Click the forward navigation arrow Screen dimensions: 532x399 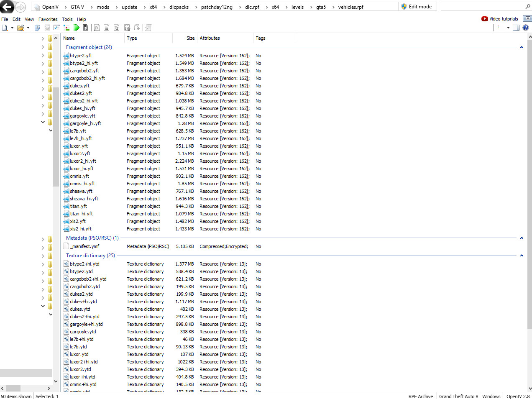click(x=20, y=7)
